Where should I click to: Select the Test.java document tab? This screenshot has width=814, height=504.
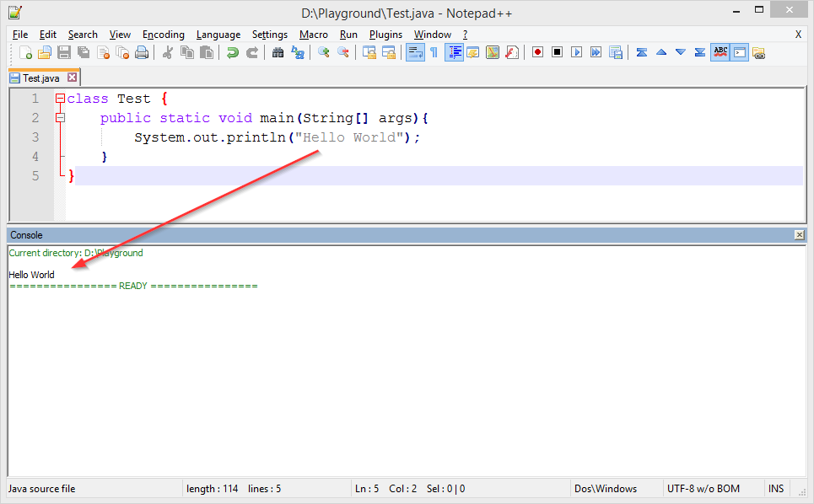click(41, 78)
